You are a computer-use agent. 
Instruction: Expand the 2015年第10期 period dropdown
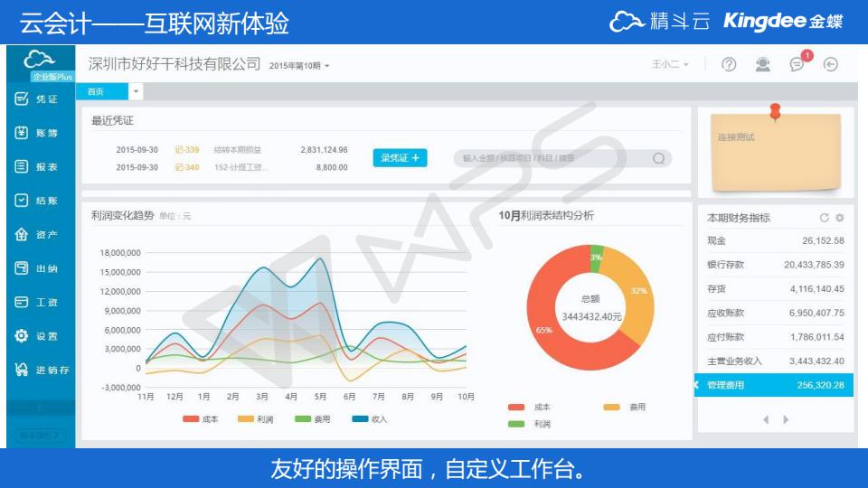(x=300, y=66)
